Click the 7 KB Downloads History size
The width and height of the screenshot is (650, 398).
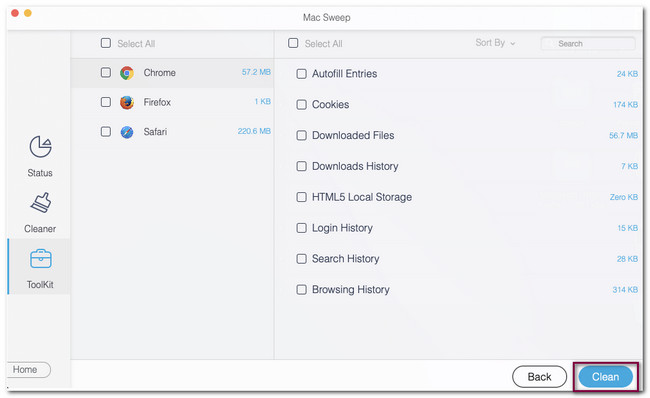(x=629, y=166)
